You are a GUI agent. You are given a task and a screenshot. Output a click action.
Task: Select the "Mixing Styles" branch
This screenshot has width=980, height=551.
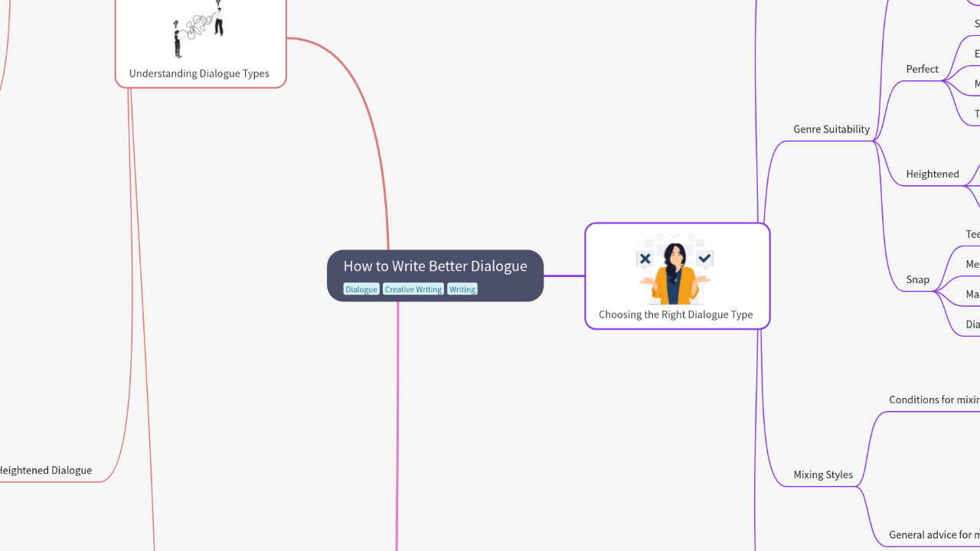pyautogui.click(x=822, y=474)
